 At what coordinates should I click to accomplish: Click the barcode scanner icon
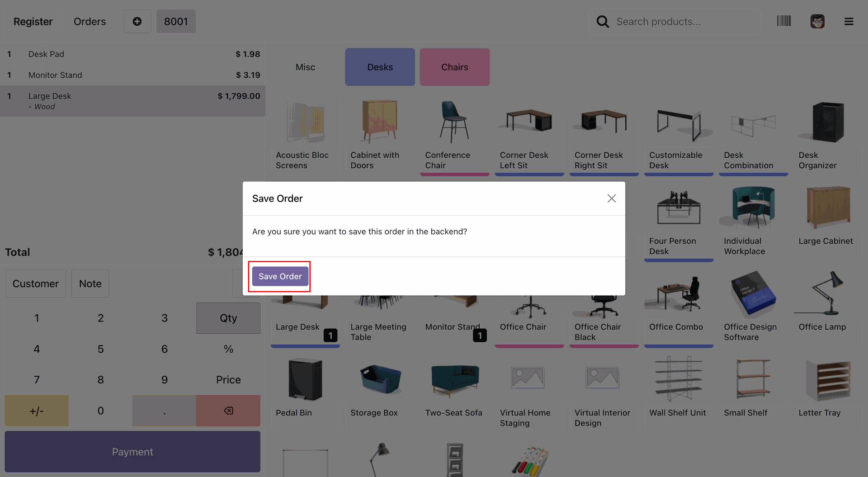pyautogui.click(x=783, y=21)
